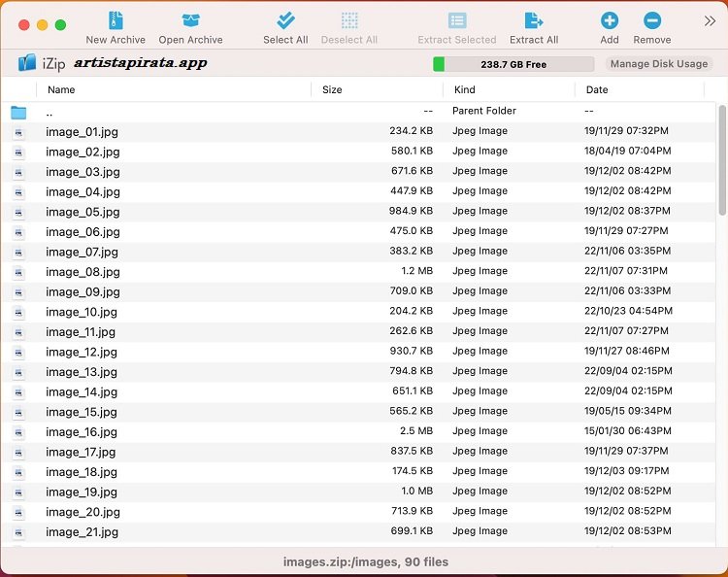Viewport: 728px width, 577px height.
Task: Click the file icon for image_09.jpg
Action: [18, 292]
